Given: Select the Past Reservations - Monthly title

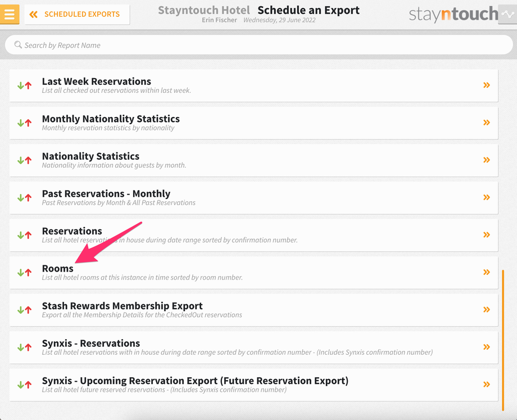Looking at the screenshot, I should pos(106,193).
